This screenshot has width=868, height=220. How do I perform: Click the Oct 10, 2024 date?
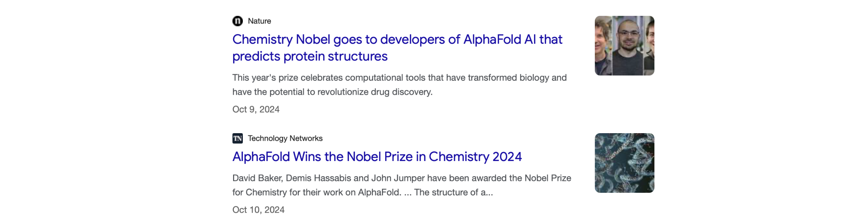[258, 210]
